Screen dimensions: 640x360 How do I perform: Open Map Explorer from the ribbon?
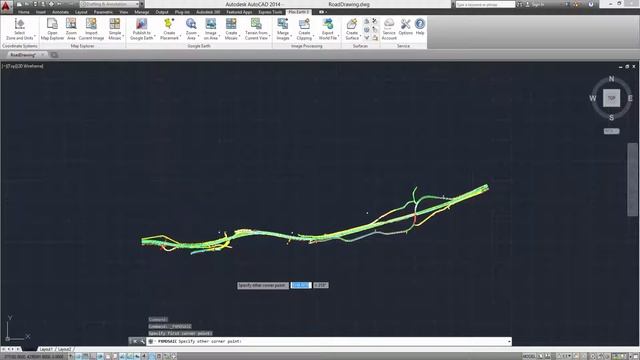pos(52,29)
